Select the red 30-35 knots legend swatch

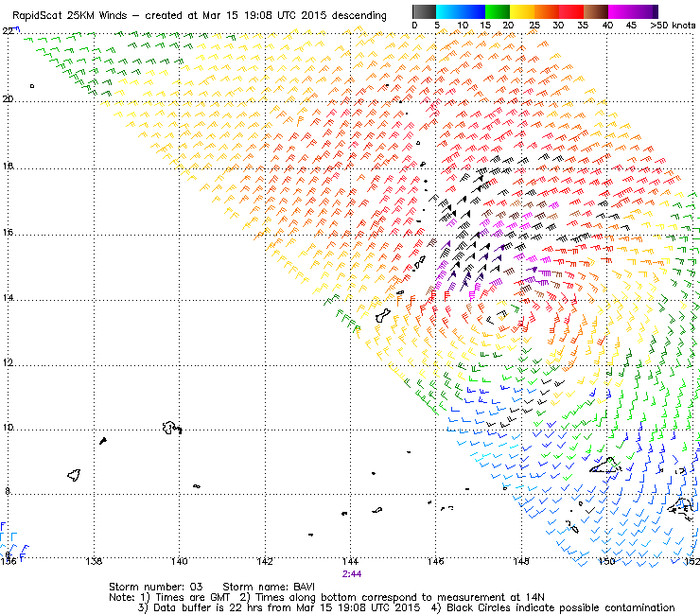571,11
